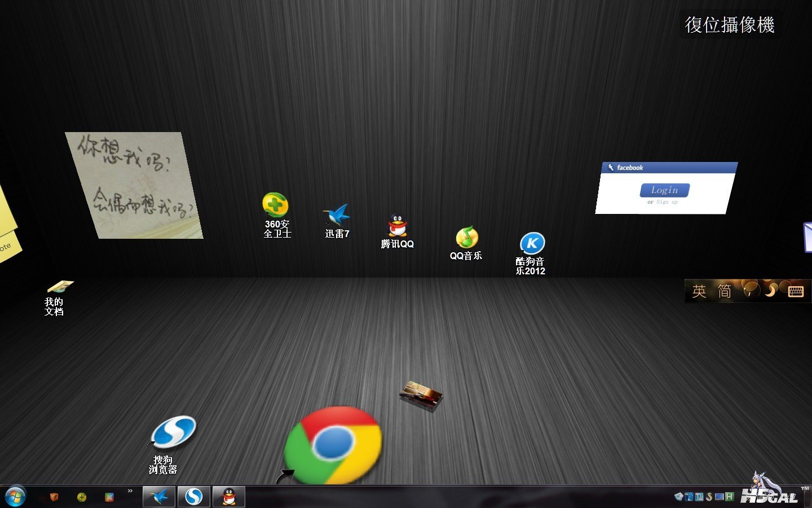The image size is (812, 508).
Task: Launch QQ音乐 desktop shortcut
Action: pyautogui.click(x=466, y=243)
